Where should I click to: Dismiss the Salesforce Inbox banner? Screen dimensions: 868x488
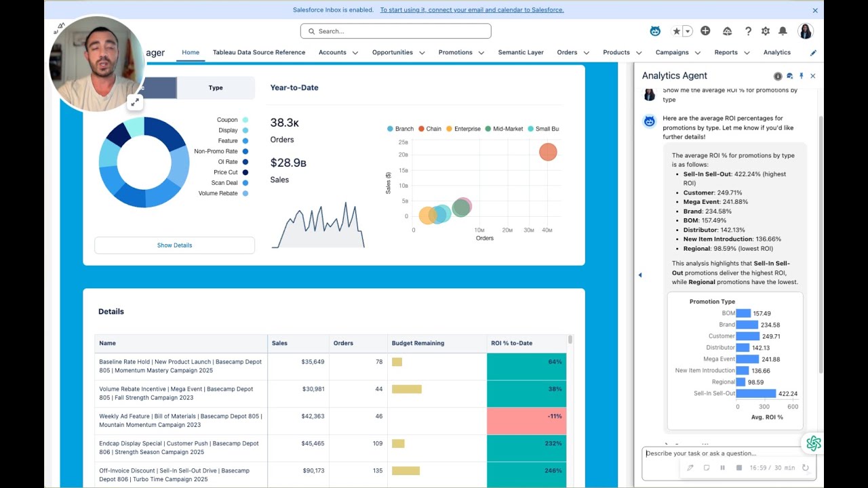point(815,10)
